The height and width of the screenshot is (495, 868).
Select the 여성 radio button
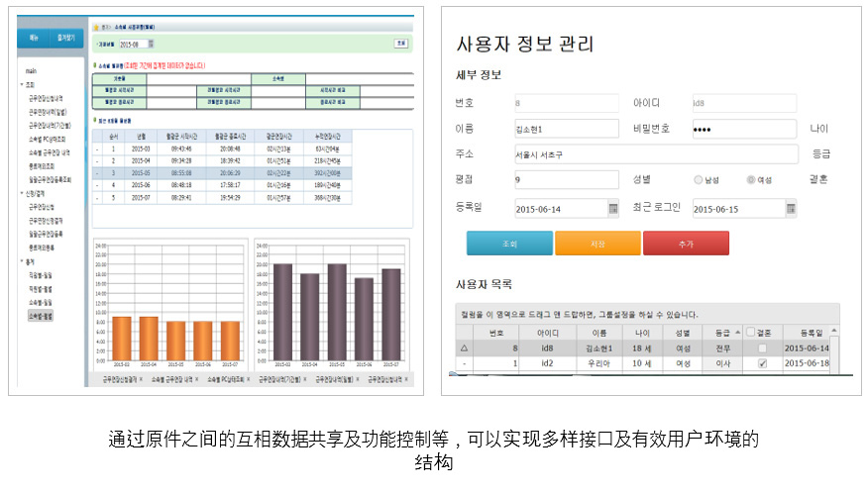point(751,180)
